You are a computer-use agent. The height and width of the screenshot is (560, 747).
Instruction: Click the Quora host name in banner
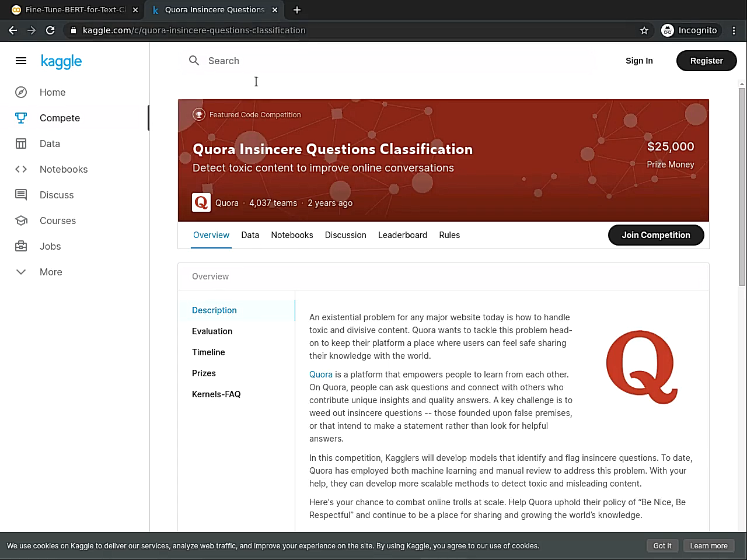(227, 203)
